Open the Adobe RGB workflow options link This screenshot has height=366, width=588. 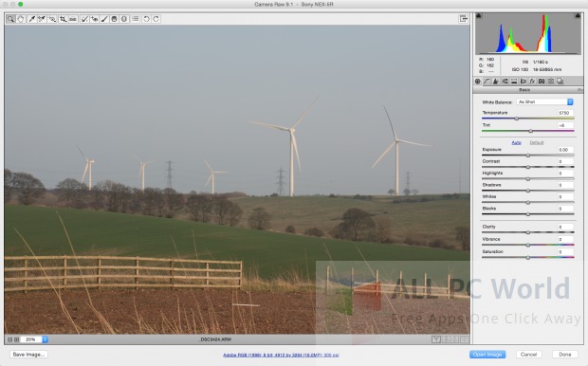pyautogui.click(x=281, y=355)
